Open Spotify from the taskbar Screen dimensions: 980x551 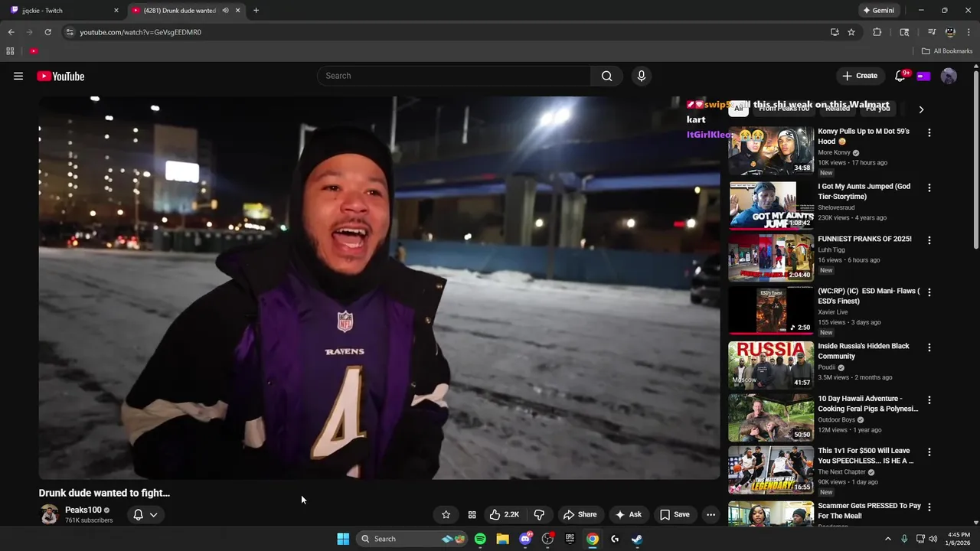pyautogui.click(x=480, y=539)
